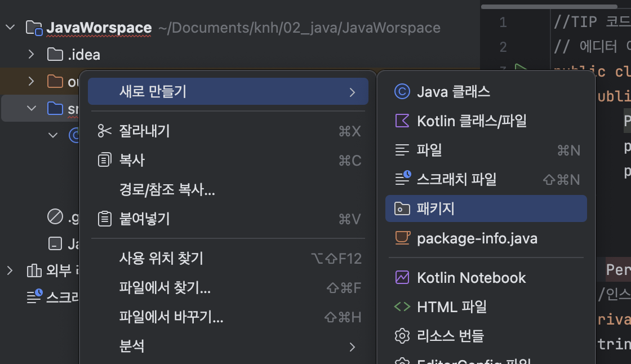Click the scratches icon in project tree

tap(34, 296)
